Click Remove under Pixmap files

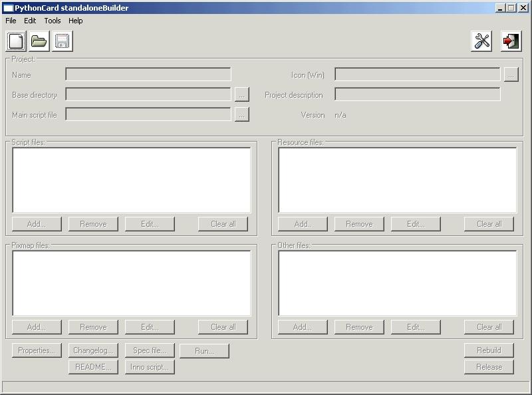(93, 327)
